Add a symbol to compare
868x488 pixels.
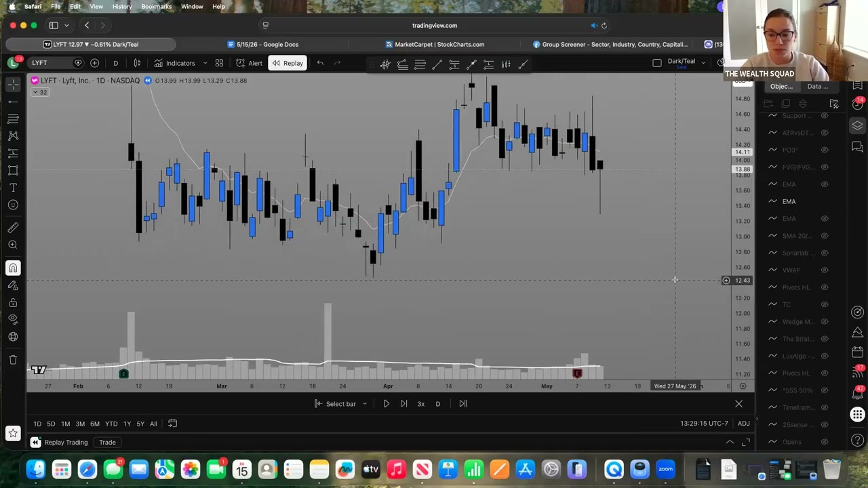pos(95,63)
